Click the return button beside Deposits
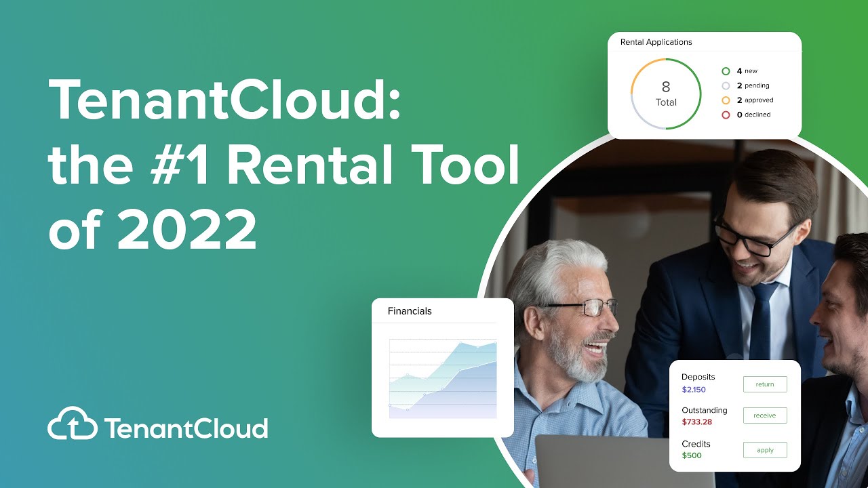Image resolution: width=868 pixels, height=488 pixels. coord(765,384)
